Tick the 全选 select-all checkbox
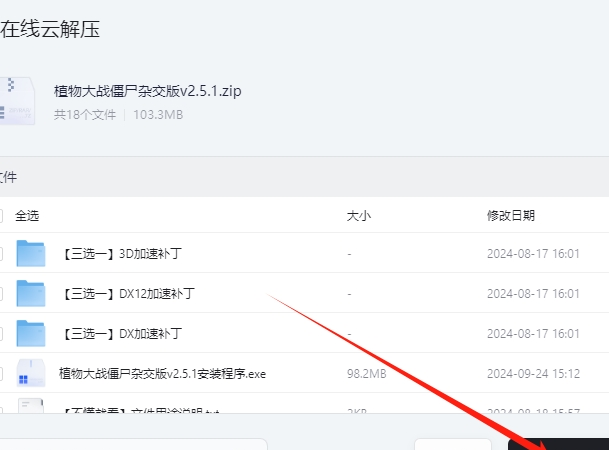This screenshot has width=609, height=450. [x=1, y=216]
